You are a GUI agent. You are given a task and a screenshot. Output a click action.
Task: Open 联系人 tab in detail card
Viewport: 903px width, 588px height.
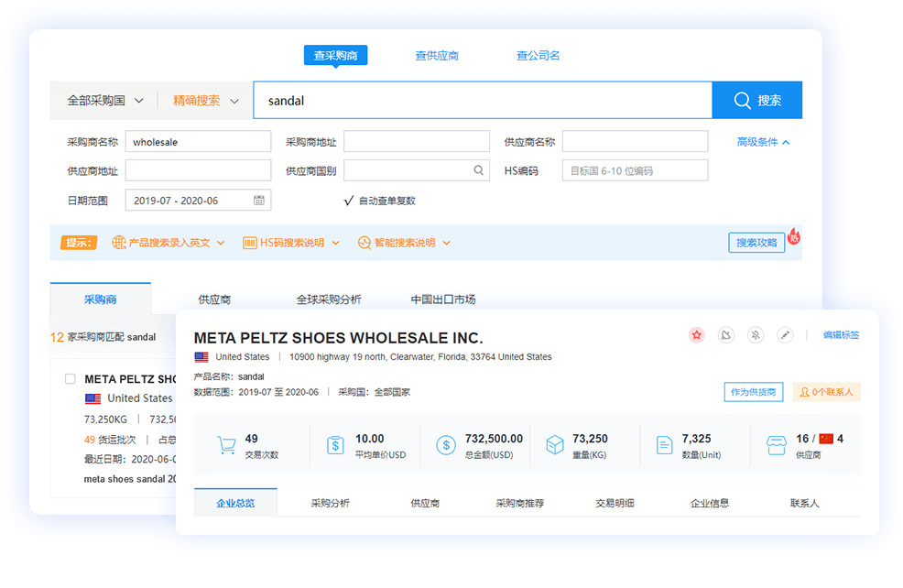(804, 504)
